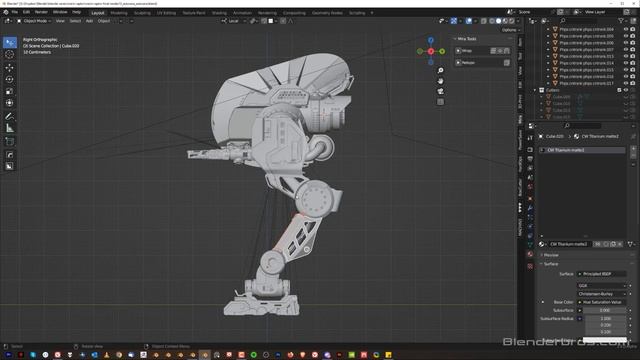Screen dimensions: 640x360
Task: Click the Hue Saturation Value base color link
Action: pos(602,302)
